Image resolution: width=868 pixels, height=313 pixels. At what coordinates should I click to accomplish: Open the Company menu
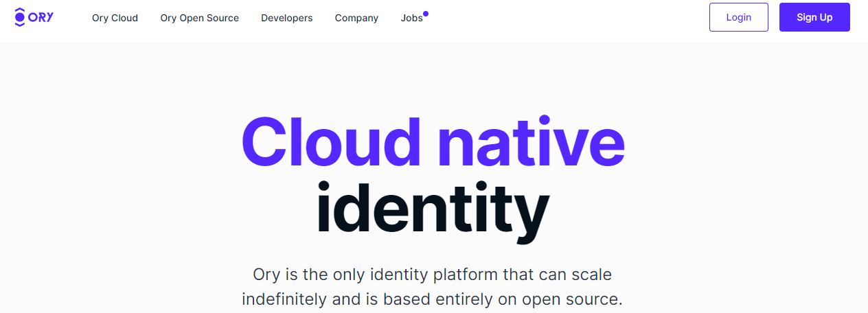356,18
